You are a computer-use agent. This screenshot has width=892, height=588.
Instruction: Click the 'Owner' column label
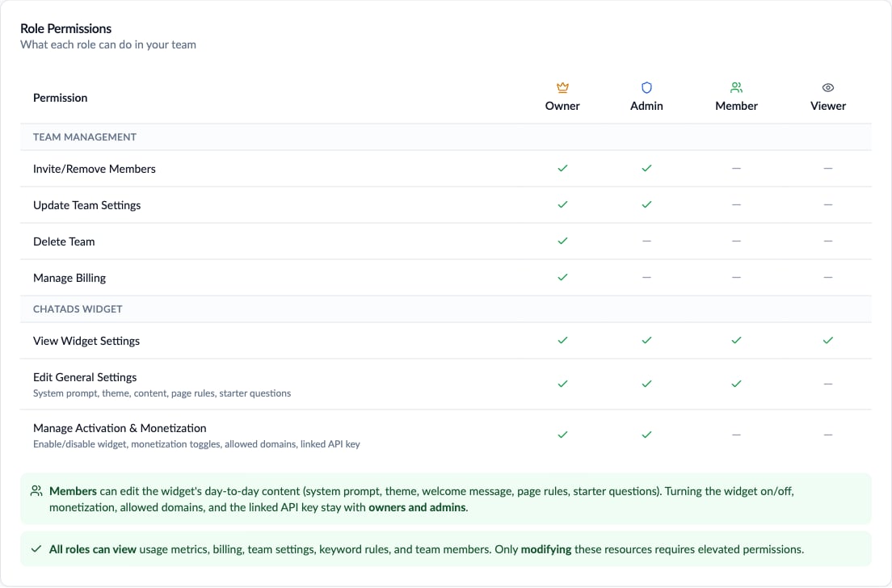tap(562, 106)
